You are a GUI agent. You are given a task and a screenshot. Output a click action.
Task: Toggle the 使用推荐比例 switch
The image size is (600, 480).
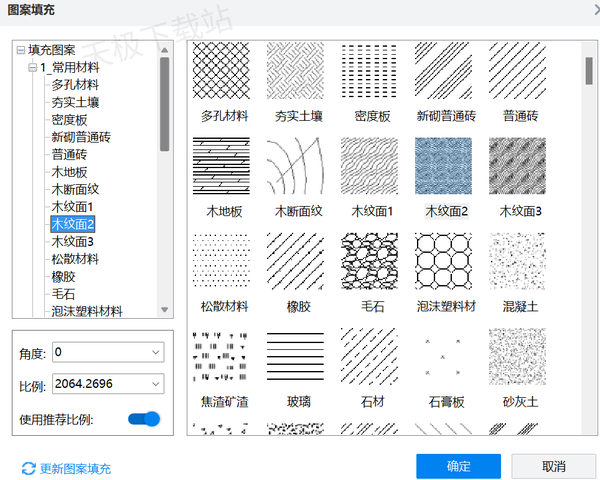click(x=144, y=419)
